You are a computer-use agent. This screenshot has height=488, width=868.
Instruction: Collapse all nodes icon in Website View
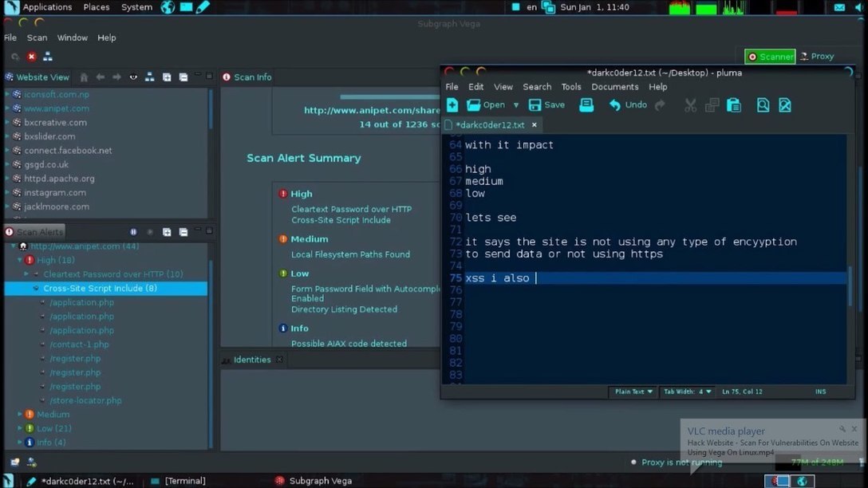click(183, 77)
